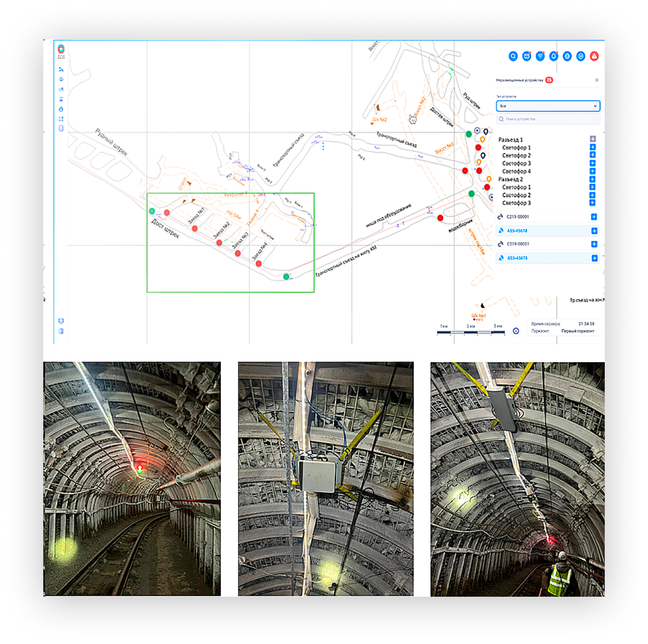
Task: Open the messages envelope icon
Action: pos(526,56)
